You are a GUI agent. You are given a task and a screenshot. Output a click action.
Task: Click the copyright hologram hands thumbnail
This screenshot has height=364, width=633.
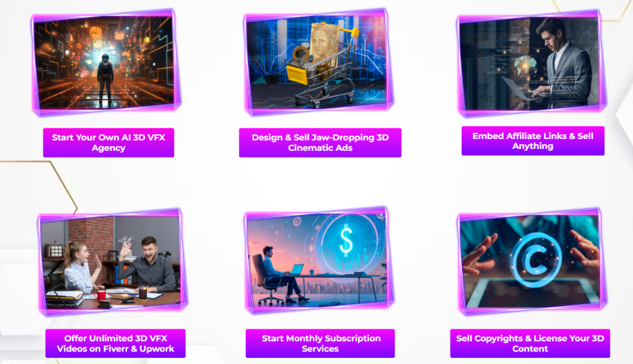(x=532, y=261)
